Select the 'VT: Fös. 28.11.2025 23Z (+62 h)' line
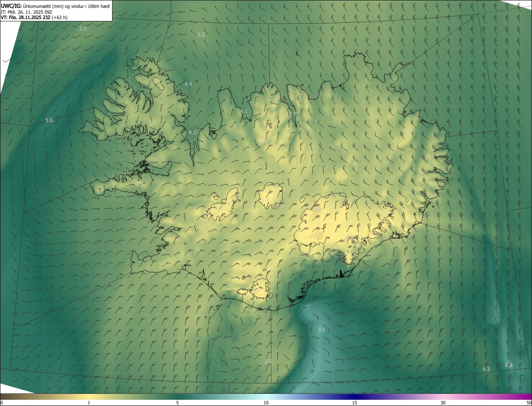532x406 pixels. [x=34, y=17]
